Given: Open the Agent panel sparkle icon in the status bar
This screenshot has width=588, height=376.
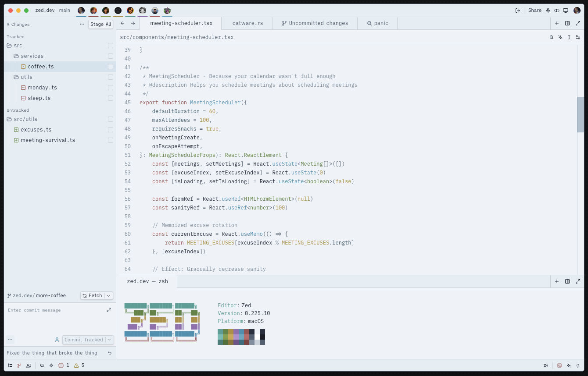Looking at the screenshot, I should (x=569, y=365).
